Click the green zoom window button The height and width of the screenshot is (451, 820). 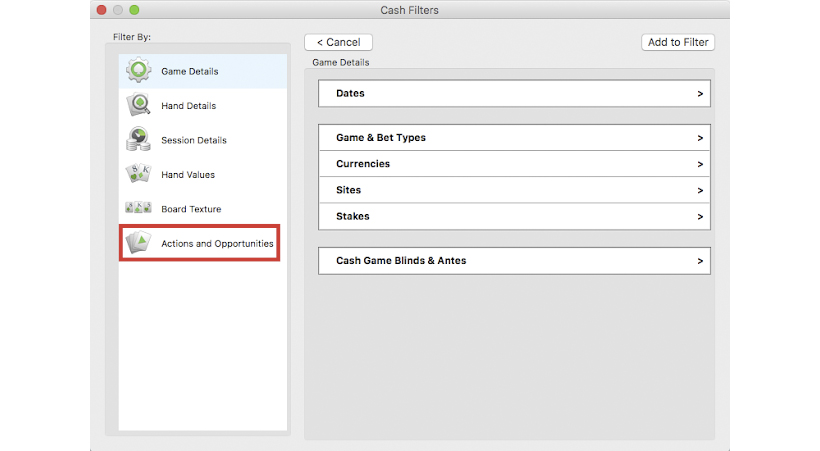coord(134,10)
